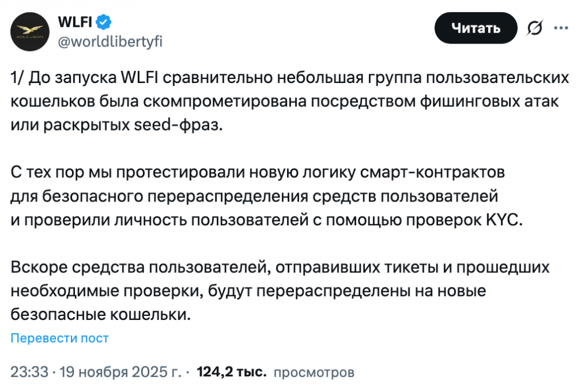Image resolution: width=581 pixels, height=392 pixels.
Task: Click the 124,2 тыс. views count
Action: (232, 372)
